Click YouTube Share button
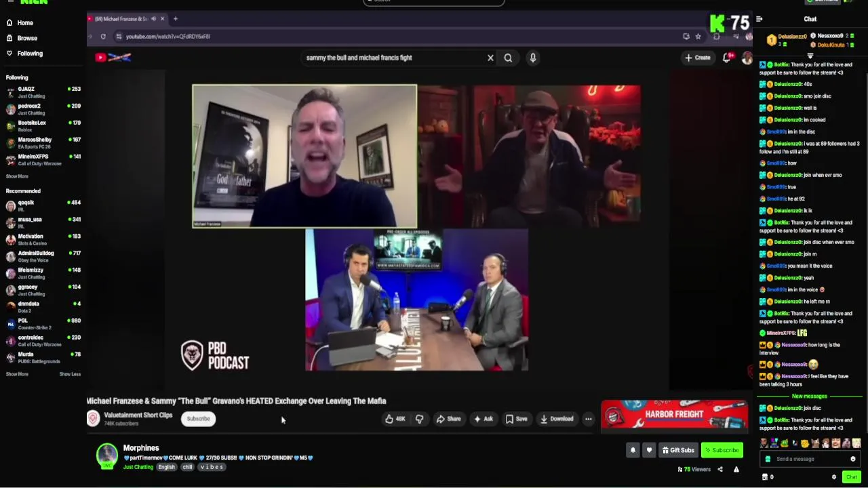The image size is (868, 488). (448, 419)
